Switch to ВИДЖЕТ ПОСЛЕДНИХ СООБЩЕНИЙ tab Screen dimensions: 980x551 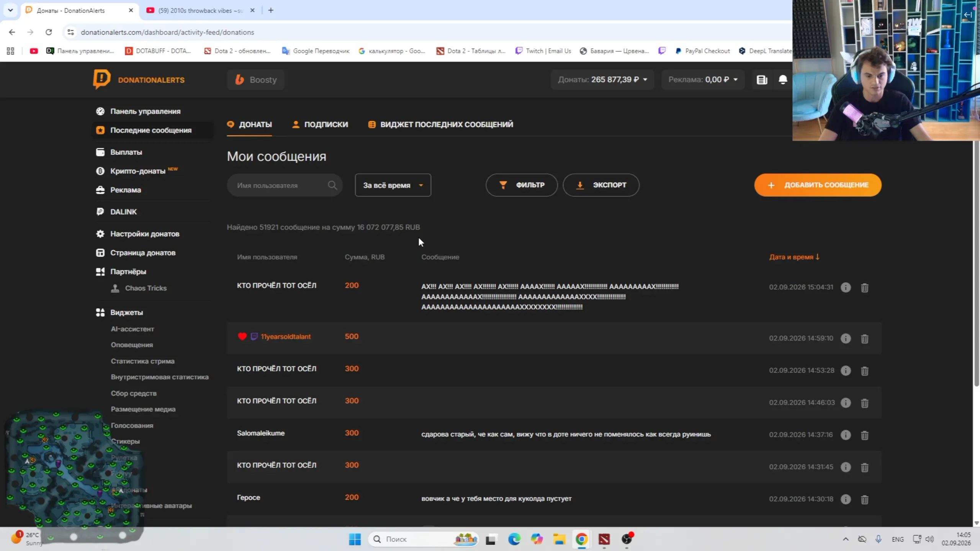point(440,124)
